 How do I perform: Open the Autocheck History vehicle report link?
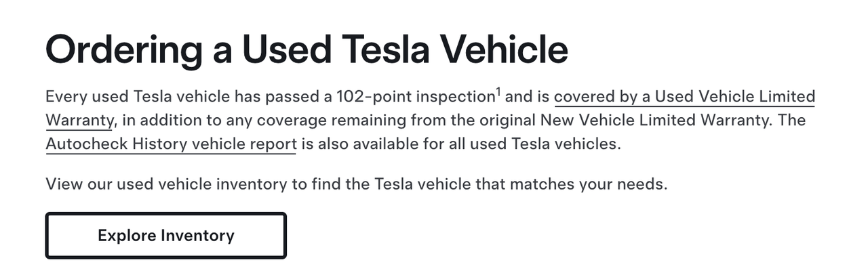point(171,144)
